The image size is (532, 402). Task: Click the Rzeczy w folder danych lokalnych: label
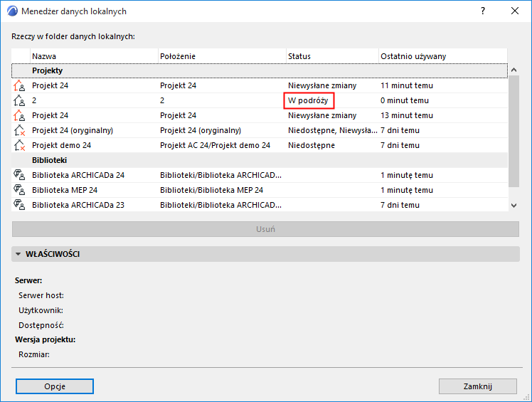(73, 36)
